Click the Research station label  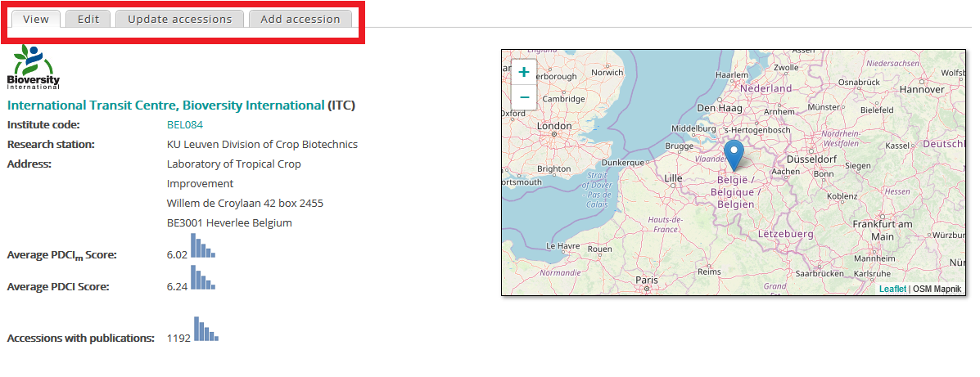(51, 144)
